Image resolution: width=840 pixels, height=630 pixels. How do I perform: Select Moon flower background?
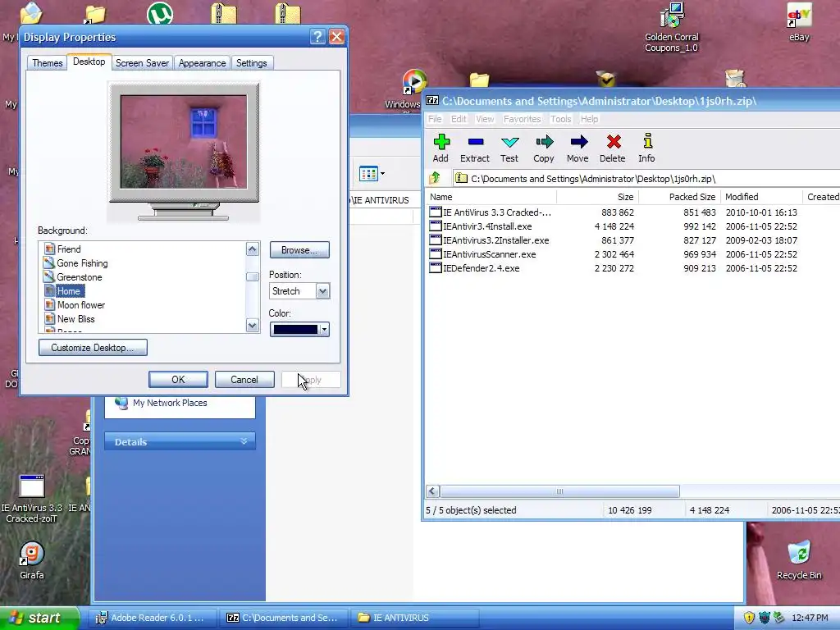tap(81, 305)
